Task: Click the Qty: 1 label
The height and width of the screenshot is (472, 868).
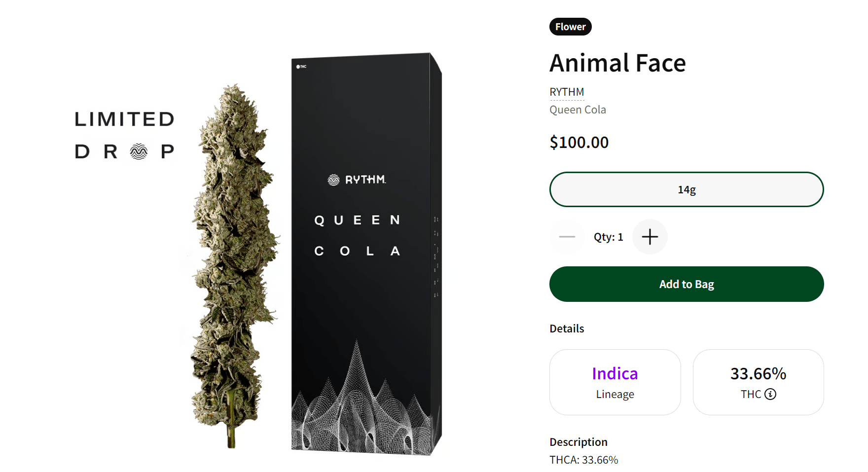Action: coord(608,237)
